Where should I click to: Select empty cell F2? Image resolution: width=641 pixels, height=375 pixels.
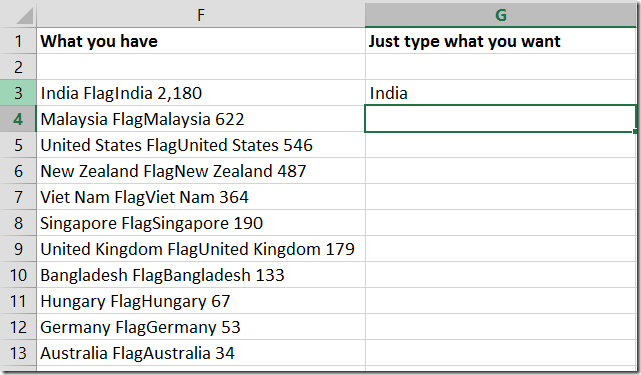pos(201,67)
